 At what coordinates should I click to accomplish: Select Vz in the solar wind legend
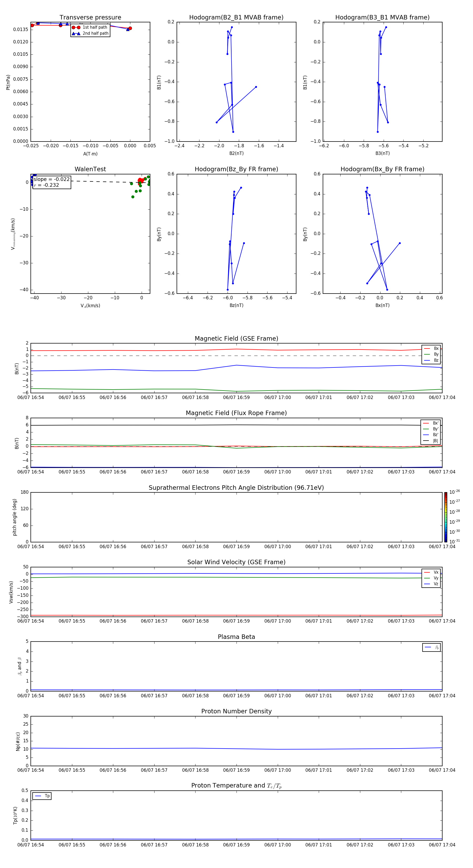pos(431,584)
